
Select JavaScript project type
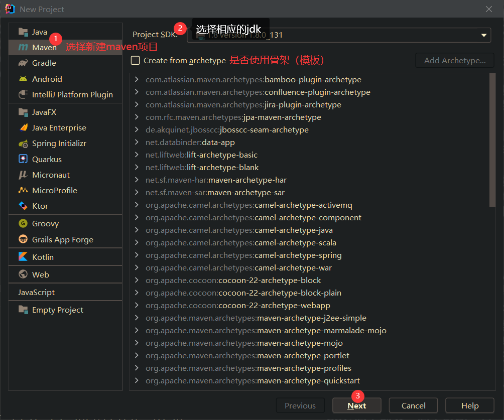point(36,292)
